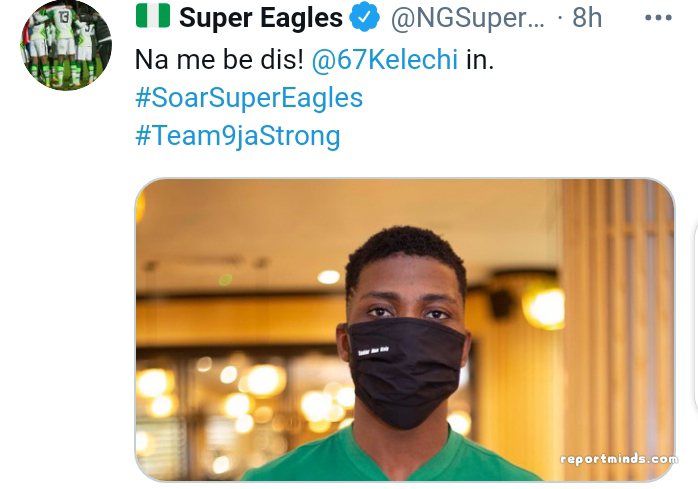
Task: Click the "Na me be dis!" text
Action: [x=219, y=59]
